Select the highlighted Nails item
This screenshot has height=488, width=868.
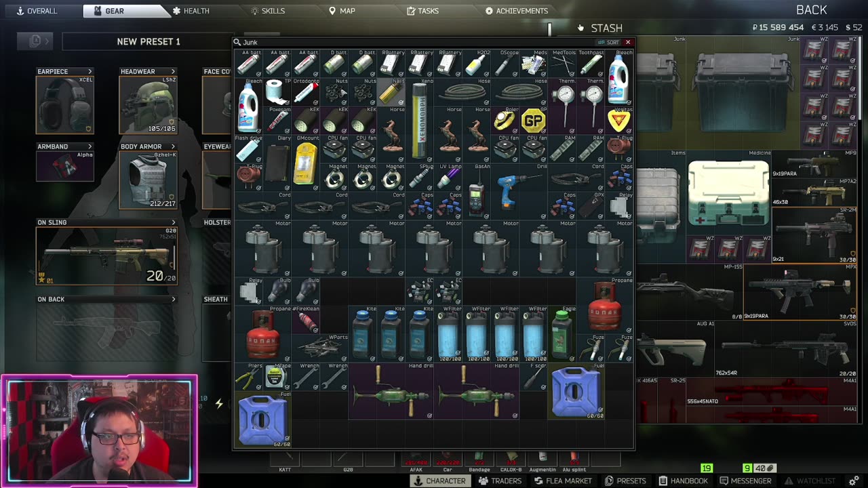[391, 92]
